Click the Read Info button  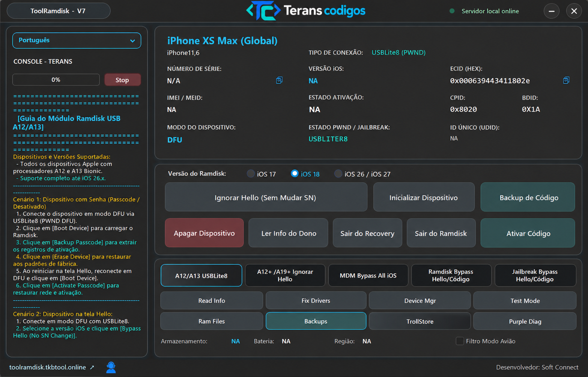pyautogui.click(x=212, y=300)
